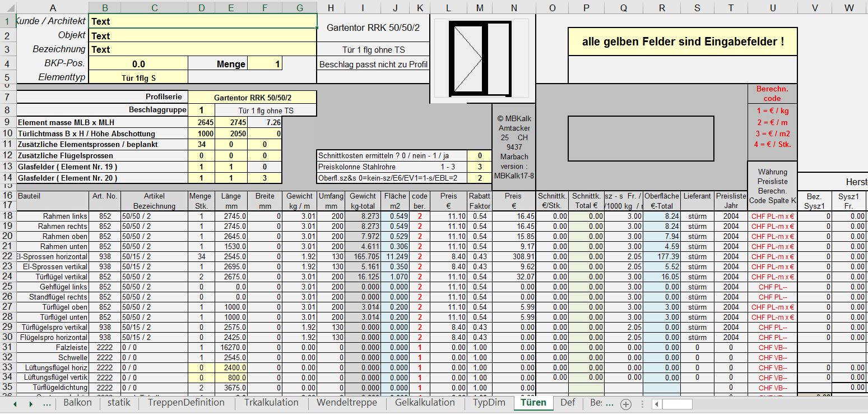Select the Menge quantity input cell

(x=264, y=64)
